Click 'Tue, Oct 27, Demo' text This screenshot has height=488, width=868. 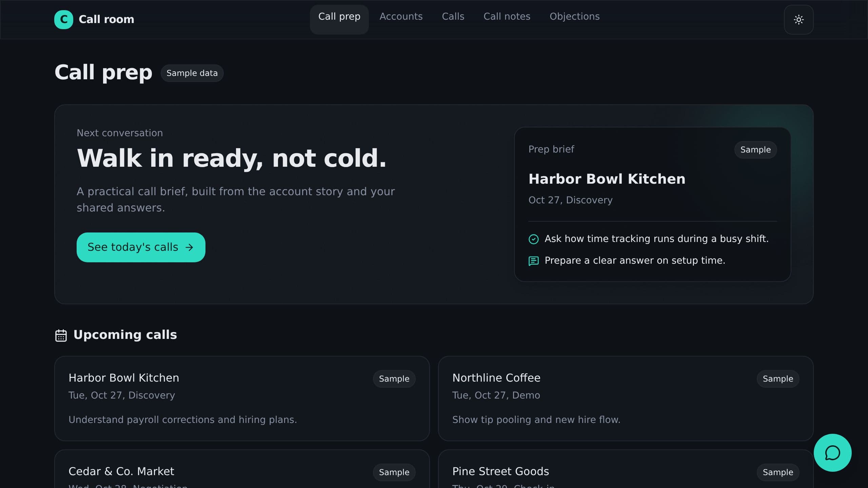(x=496, y=395)
